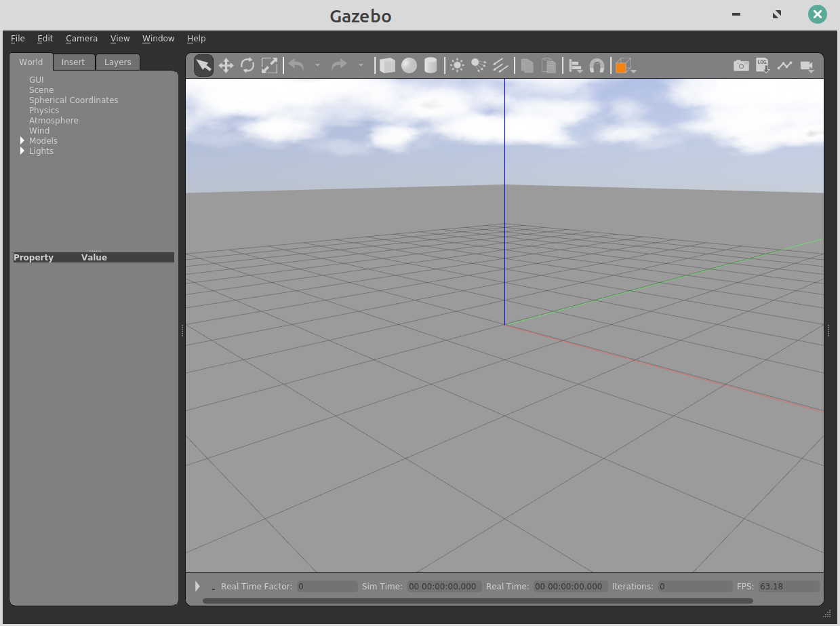
Task: Open the Camera menu
Action: tap(81, 39)
